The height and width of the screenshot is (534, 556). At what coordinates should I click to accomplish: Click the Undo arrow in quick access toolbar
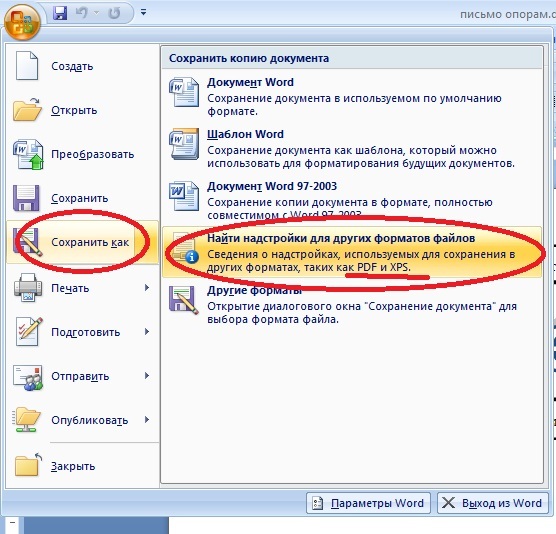(82, 13)
